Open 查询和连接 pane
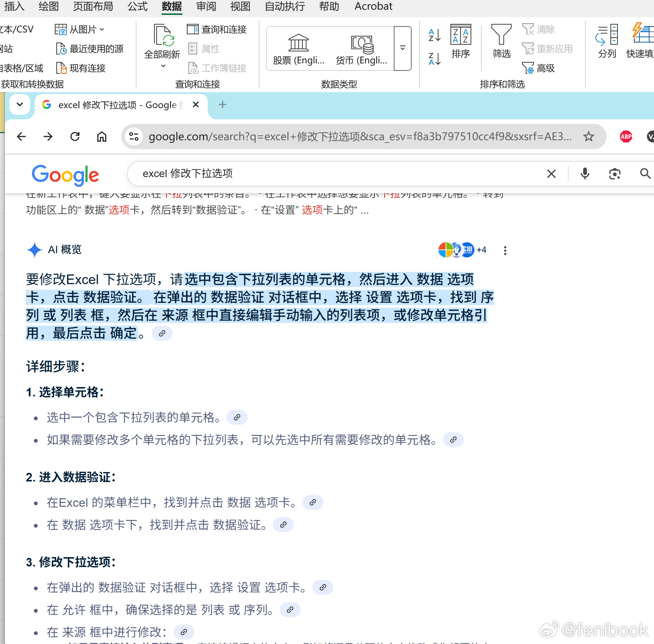 217,29
